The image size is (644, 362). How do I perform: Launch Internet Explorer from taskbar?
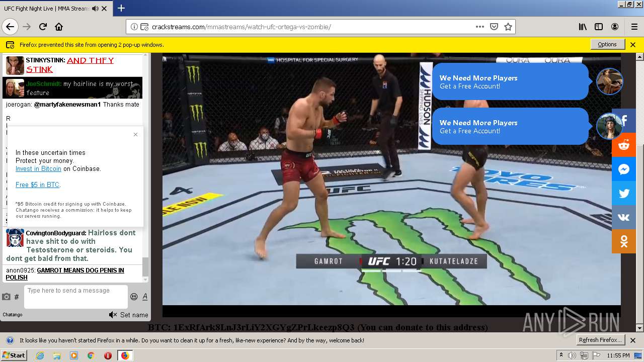[40, 355]
